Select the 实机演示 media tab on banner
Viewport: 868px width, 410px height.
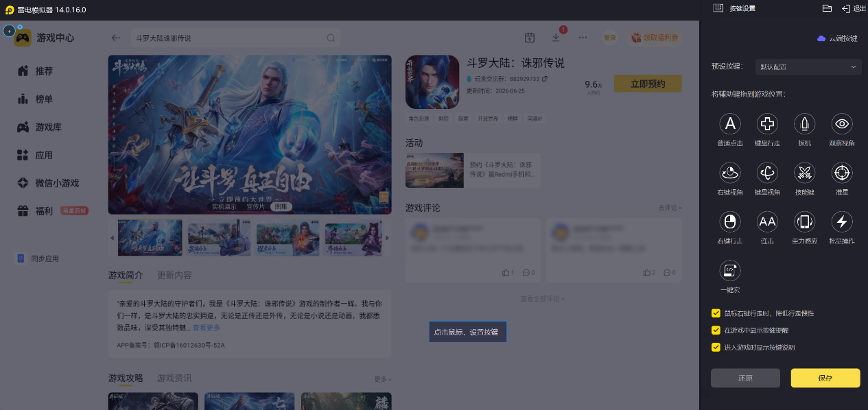[x=224, y=206]
